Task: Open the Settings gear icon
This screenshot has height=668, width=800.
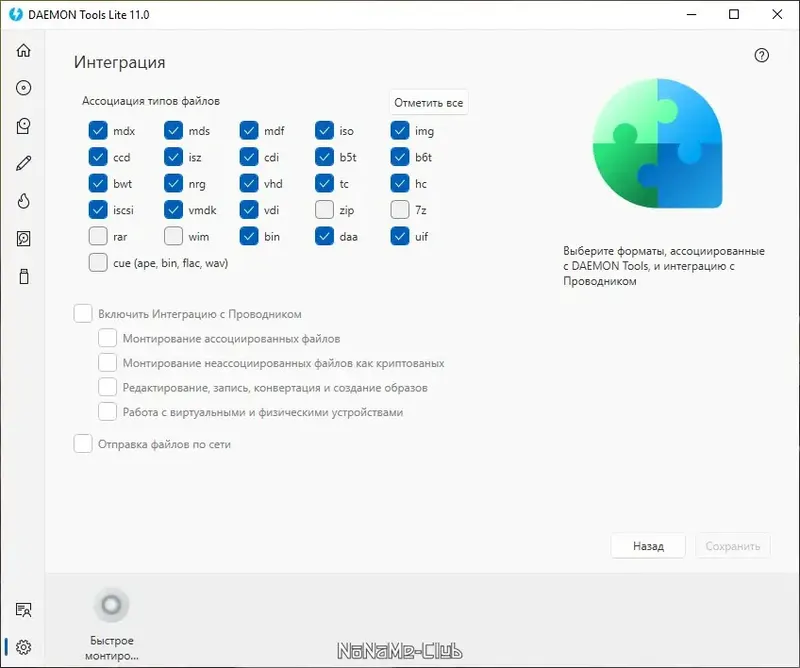Action: 23,647
